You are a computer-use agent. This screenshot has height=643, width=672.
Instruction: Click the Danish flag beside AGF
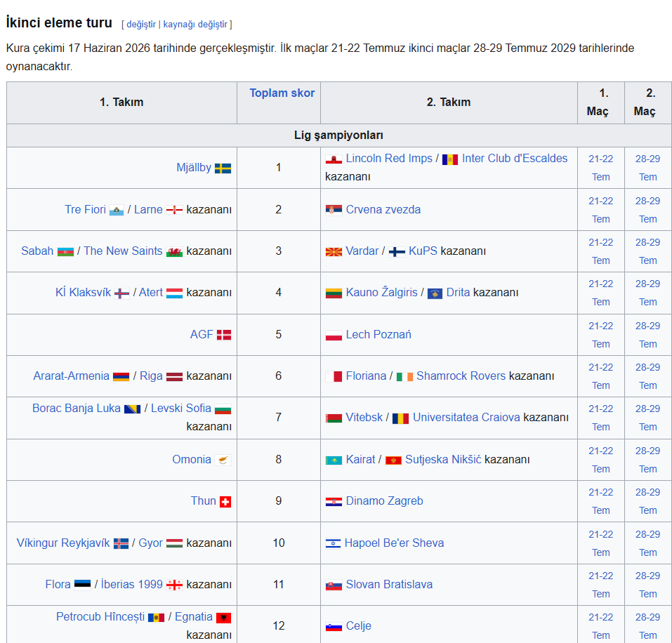tap(224, 335)
